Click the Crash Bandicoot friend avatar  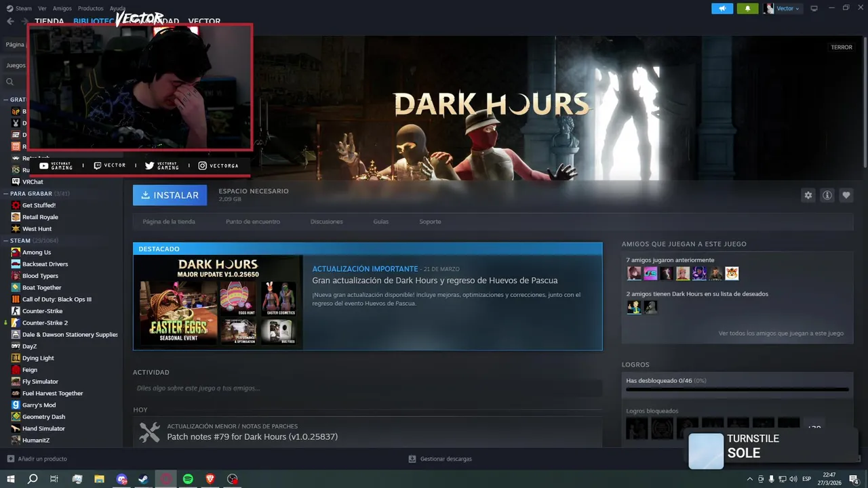pyautogui.click(x=732, y=273)
